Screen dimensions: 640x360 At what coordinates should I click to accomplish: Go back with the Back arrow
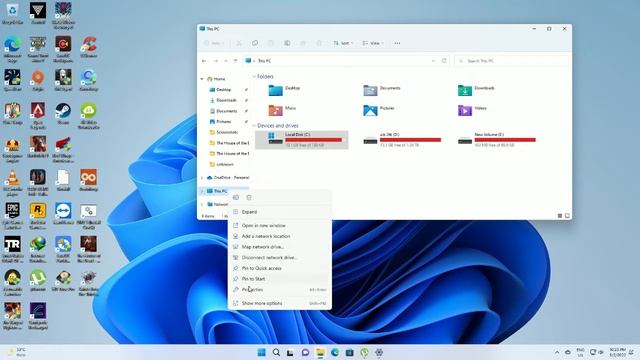pyautogui.click(x=204, y=61)
